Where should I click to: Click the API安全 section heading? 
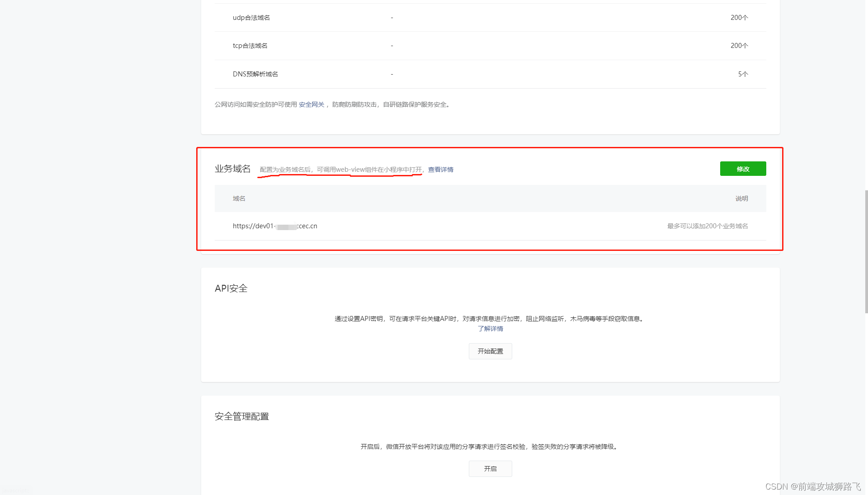coord(231,288)
